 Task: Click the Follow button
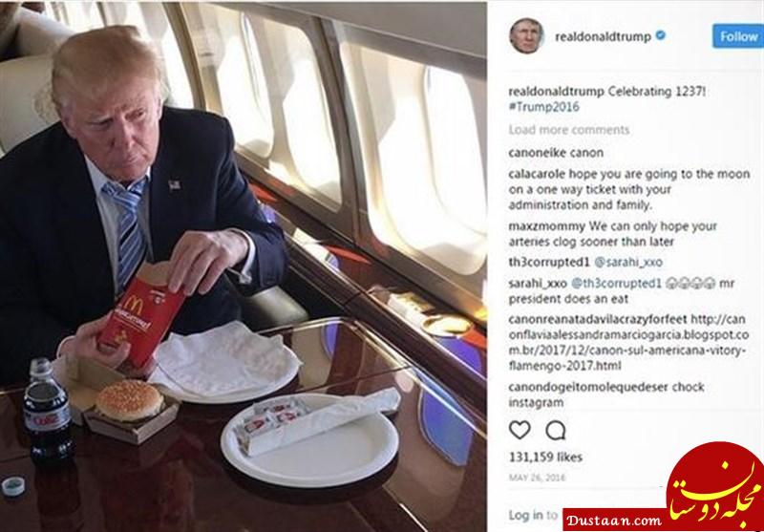tap(738, 36)
